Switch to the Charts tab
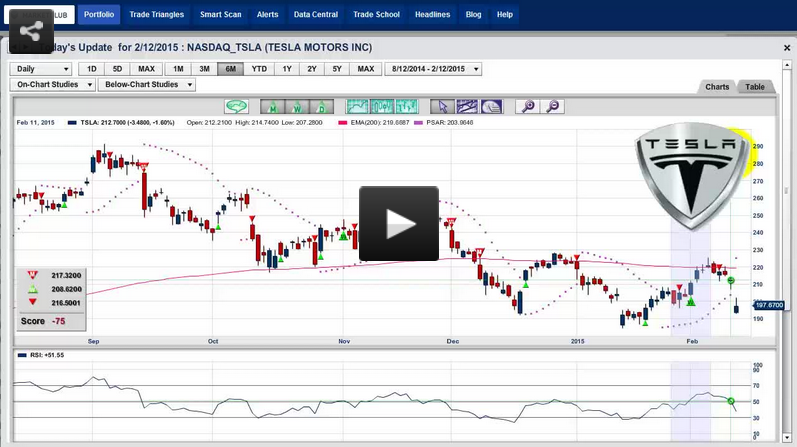Screen dimensions: 797x447 coord(717,87)
